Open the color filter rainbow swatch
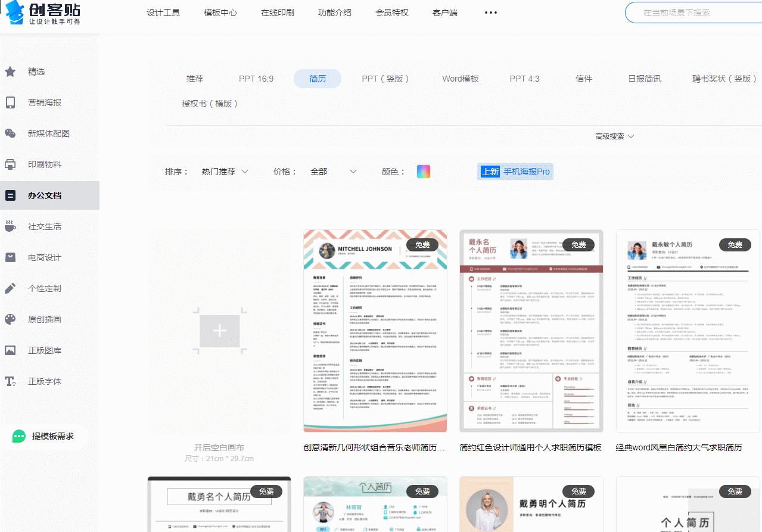This screenshot has height=532, width=762. pos(424,172)
